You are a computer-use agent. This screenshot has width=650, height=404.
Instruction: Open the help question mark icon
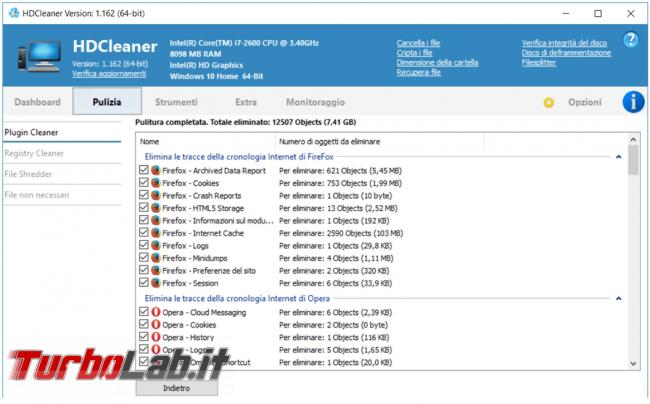tap(631, 40)
